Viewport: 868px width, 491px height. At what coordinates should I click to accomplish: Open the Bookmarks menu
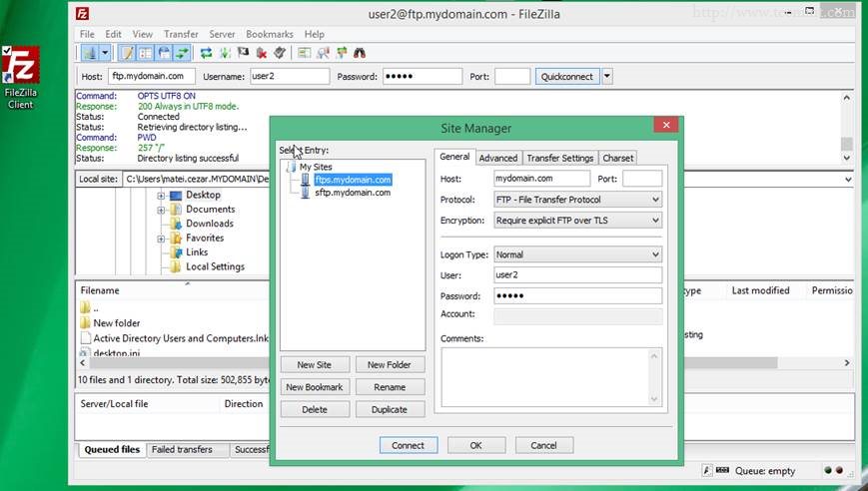(x=270, y=34)
